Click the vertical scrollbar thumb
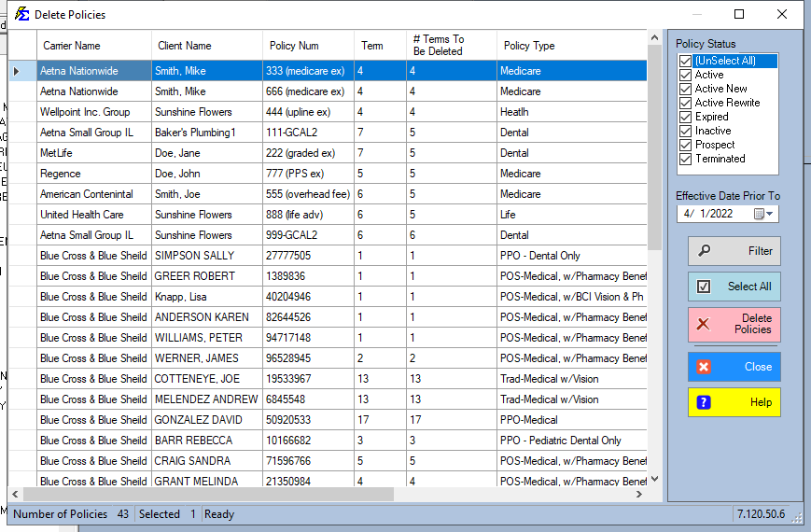Viewport: 811px width, 532px height. [x=654, y=147]
